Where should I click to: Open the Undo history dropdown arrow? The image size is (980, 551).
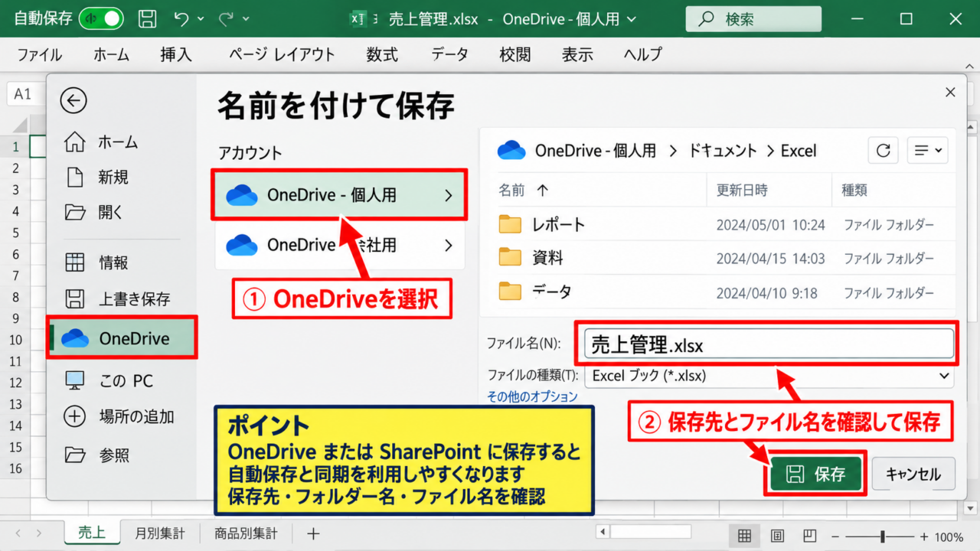tap(201, 18)
